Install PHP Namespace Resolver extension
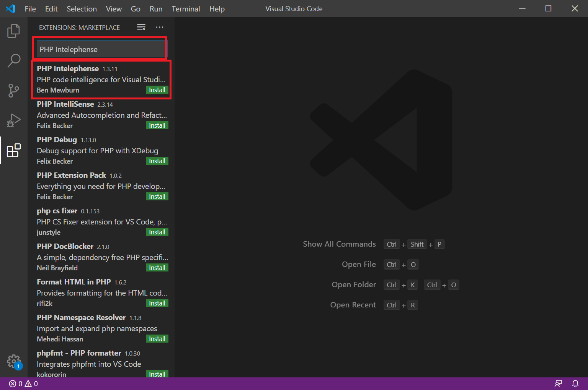Image resolution: width=588 pixels, height=390 pixels. [x=157, y=339]
